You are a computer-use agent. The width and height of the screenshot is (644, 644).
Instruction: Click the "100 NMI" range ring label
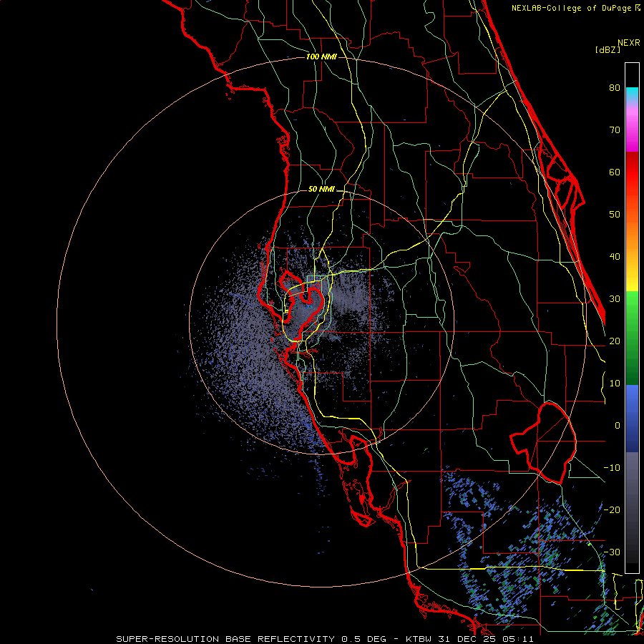click(321, 57)
